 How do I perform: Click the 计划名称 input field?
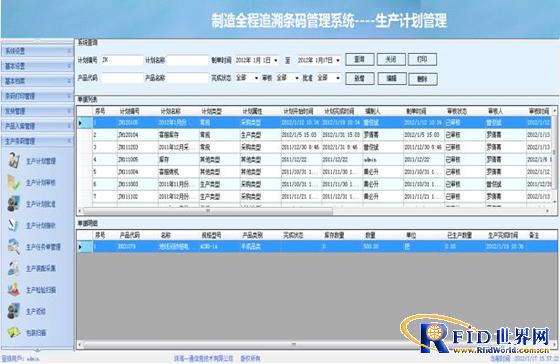(187, 60)
